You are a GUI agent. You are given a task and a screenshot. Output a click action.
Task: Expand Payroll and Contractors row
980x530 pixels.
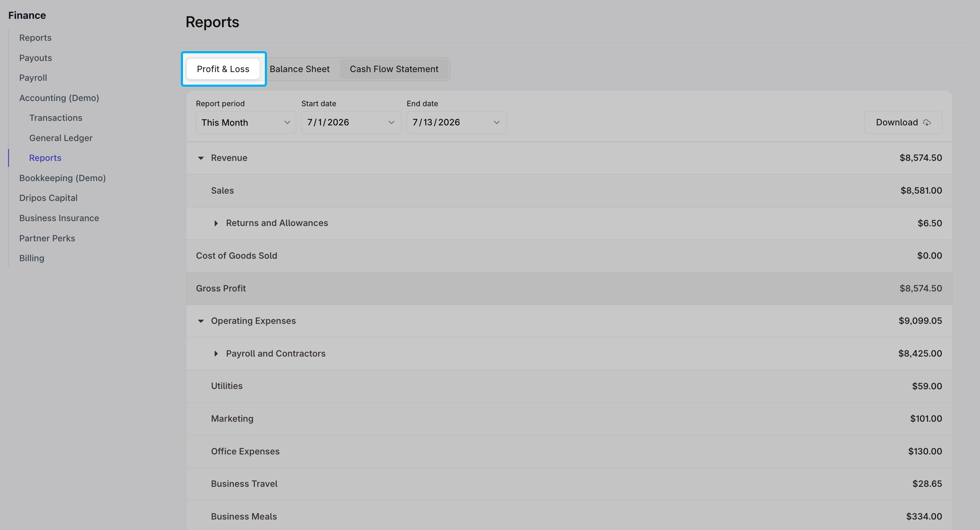[x=216, y=353]
